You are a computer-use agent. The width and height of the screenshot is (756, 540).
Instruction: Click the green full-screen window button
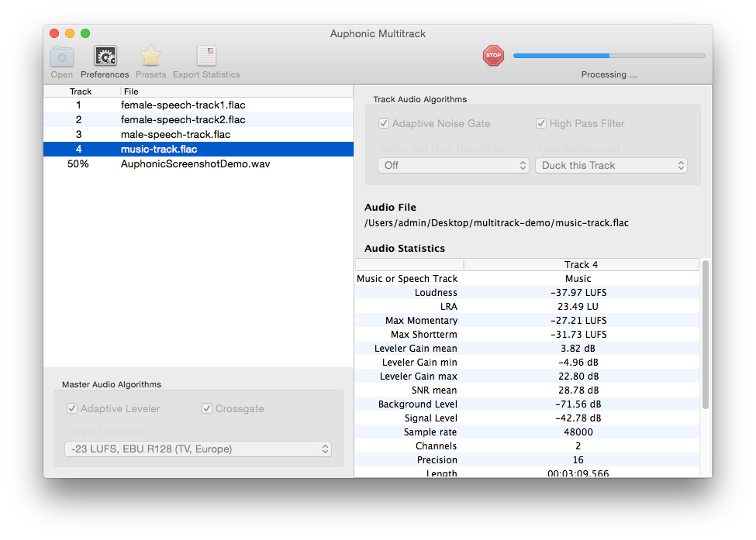85,33
